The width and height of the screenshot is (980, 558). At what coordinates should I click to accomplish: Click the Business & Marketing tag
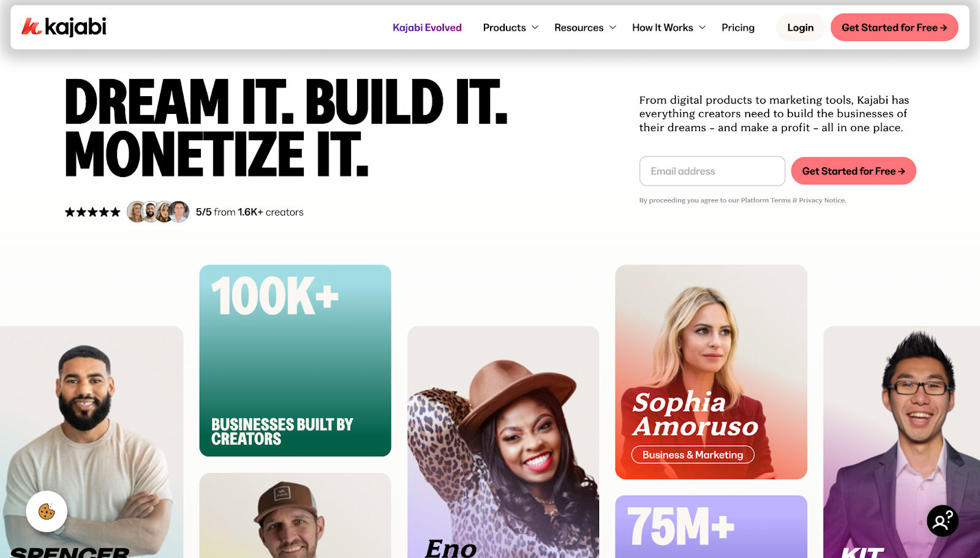tap(693, 454)
